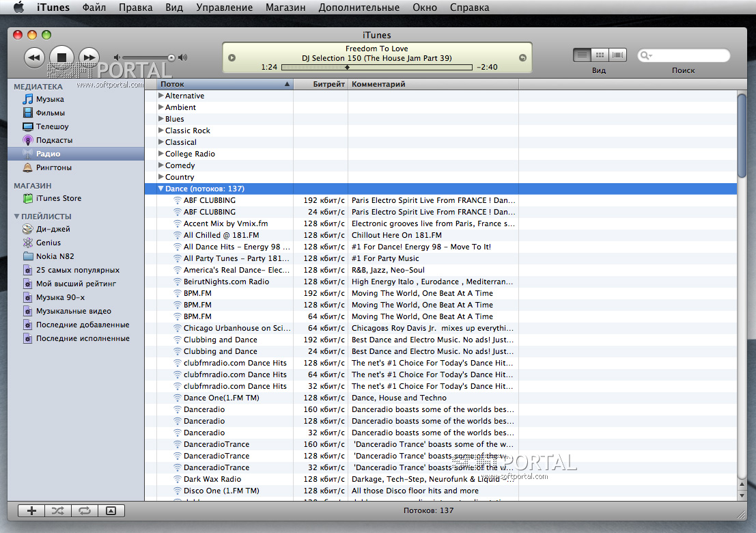The height and width of the screenshot is (533, 756).
Task: Sort by the Поток column header
Action: [x=225, y=84]
